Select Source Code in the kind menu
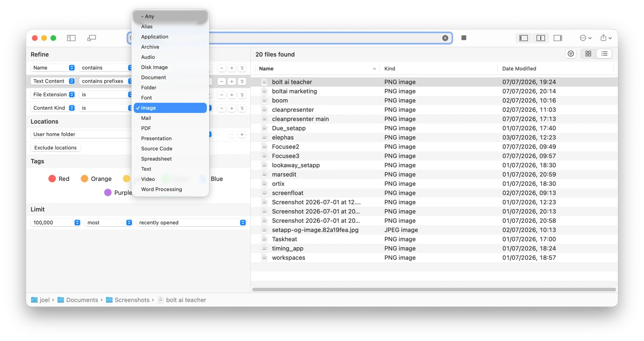The image size is (644, 341). [x=170, y=149]
